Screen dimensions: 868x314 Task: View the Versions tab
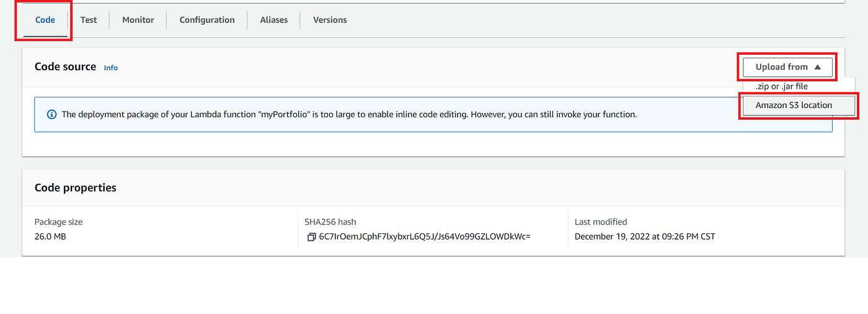click(x=330, y=20)
